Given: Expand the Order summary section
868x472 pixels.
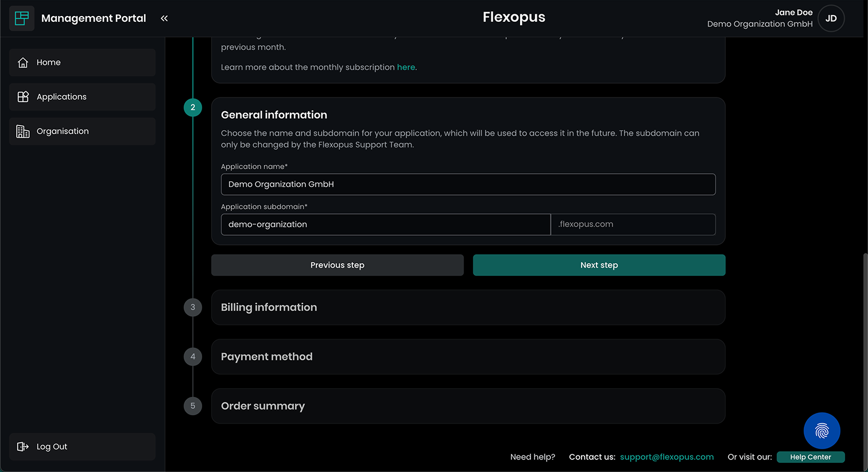Looking at the screenshot, I should (x=468, y=406).
